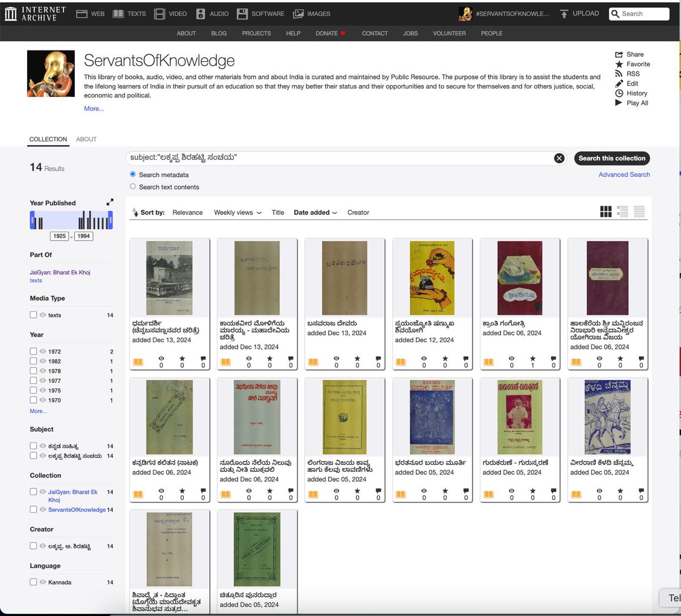The image size is (681, 616).
Task: Open the swan cover book thumbnail
Action: coord(520,278)
